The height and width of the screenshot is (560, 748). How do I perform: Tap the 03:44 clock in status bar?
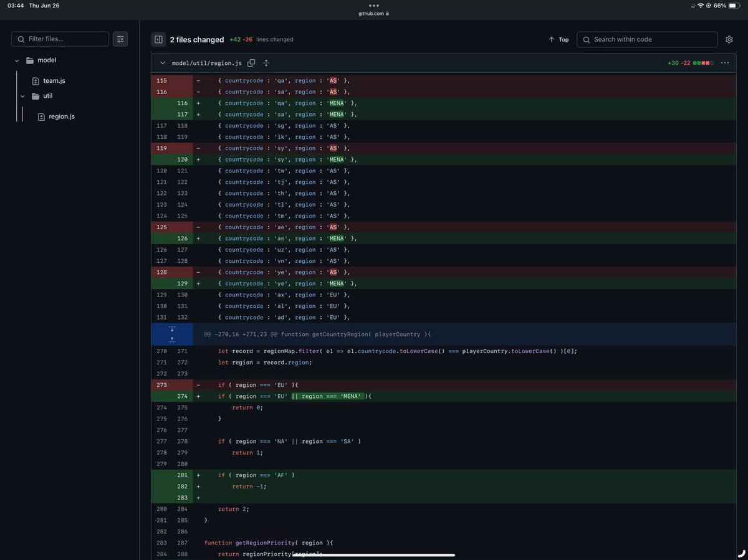(x=16, y=6)
